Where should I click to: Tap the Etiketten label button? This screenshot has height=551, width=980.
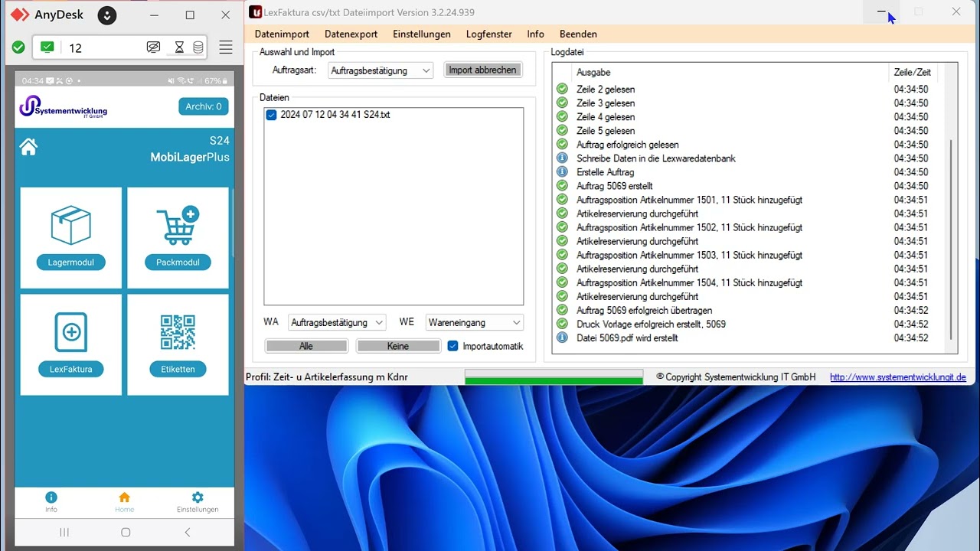point(178,369)
